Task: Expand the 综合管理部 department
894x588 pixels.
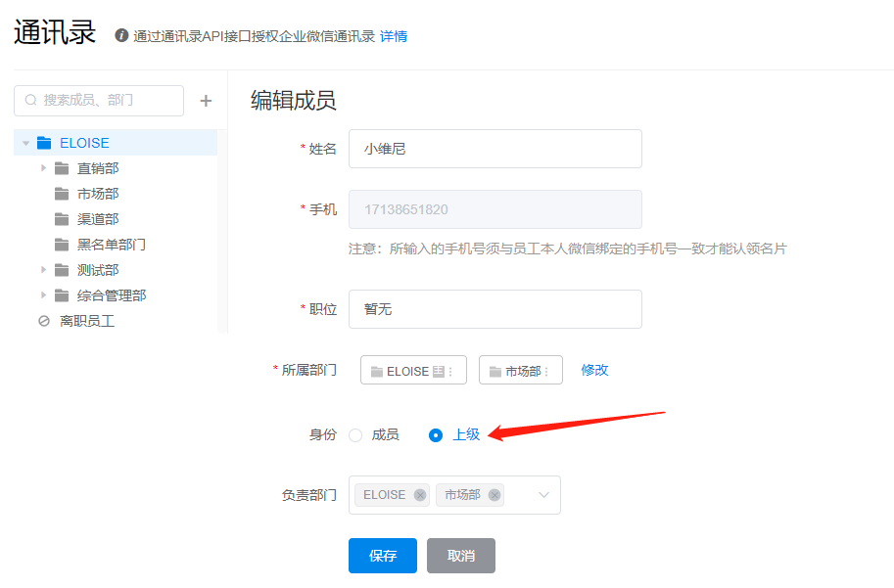Action: tap(43, 295)
